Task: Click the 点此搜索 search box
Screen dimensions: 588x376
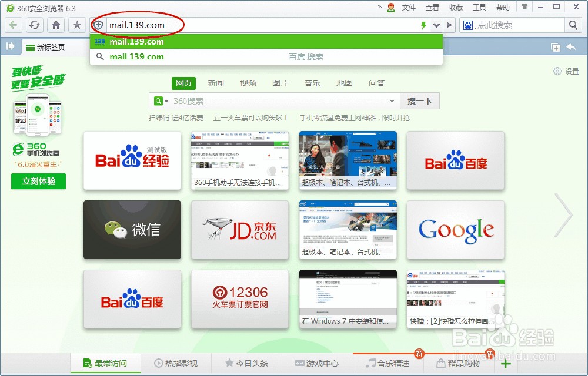Action: click(x=520, y=25)
